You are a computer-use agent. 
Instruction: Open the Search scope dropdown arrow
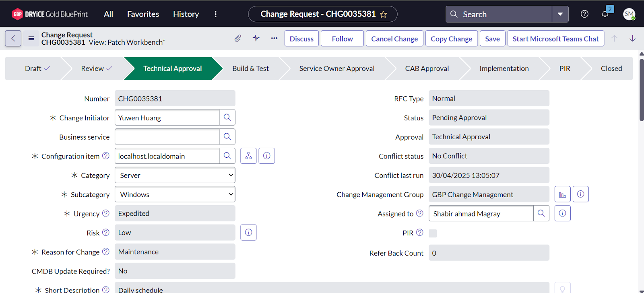[560, 14]
